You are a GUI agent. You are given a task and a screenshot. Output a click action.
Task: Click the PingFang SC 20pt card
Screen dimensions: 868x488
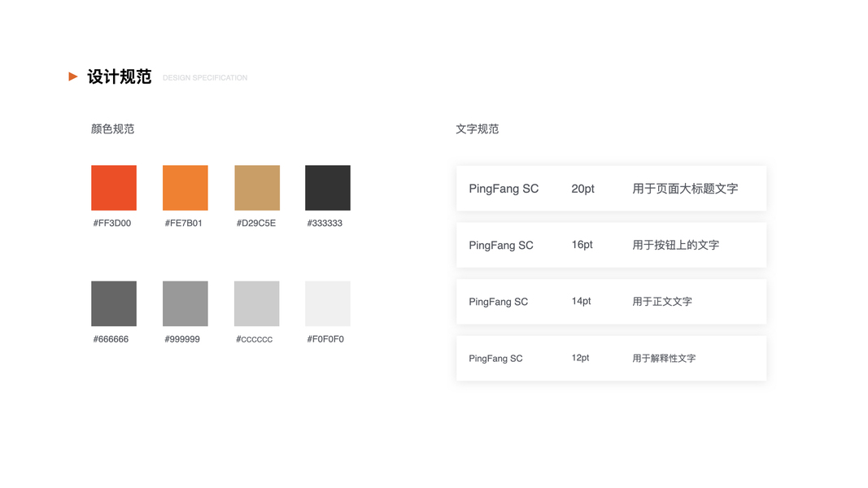pos(611,189)
